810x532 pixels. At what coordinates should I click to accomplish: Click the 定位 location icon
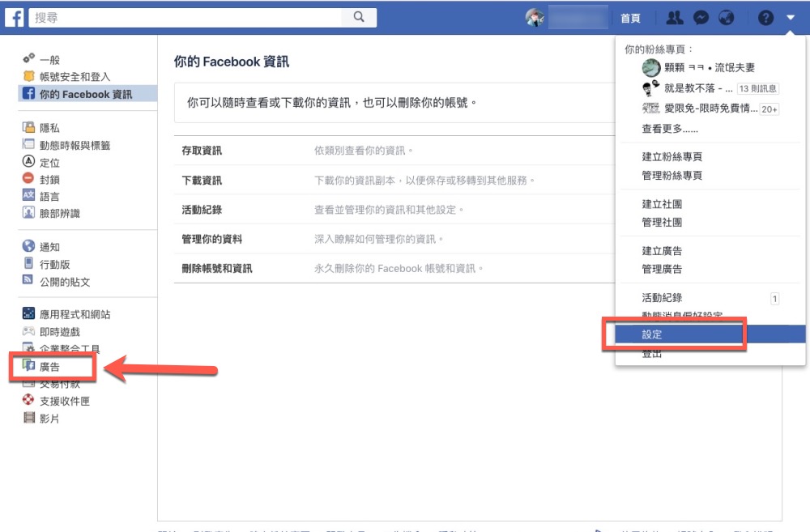(x=29, y=161)
